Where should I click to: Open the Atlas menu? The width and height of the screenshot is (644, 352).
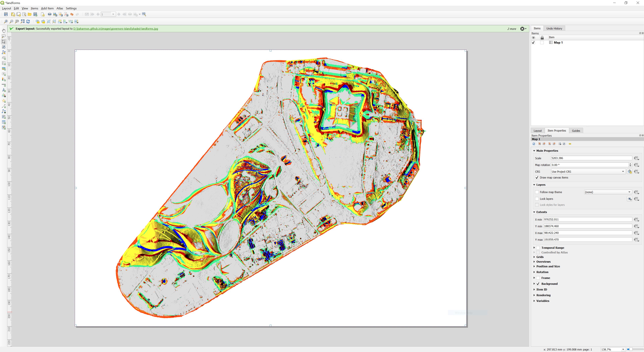[x=60, y=8]
